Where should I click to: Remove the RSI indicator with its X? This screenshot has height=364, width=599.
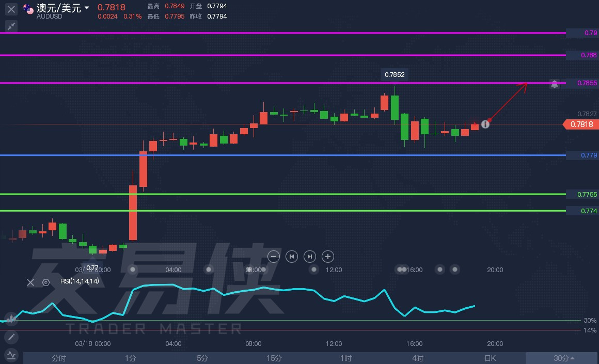30,282
